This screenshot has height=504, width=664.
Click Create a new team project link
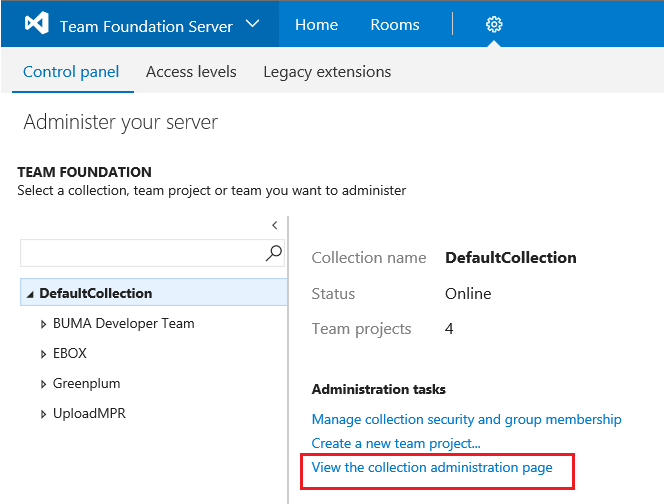(396, 443)
